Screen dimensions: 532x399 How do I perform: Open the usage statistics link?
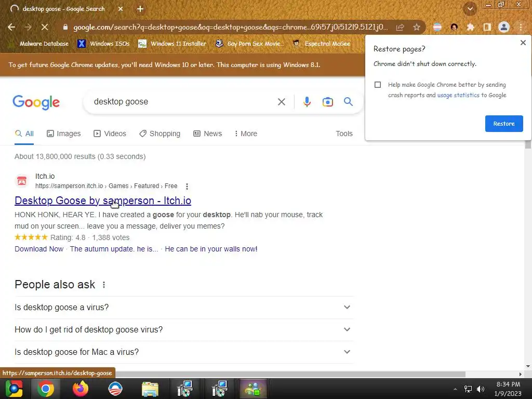(458, 96)
